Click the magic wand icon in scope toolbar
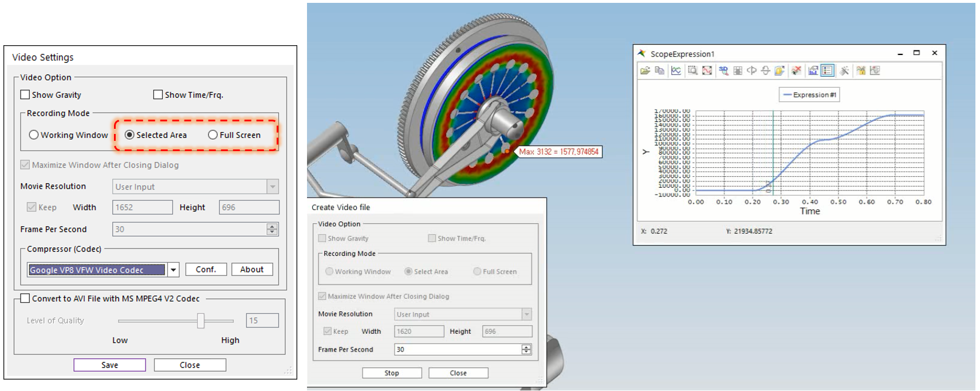This screenshot has width=980, height=391. [844, 70]
